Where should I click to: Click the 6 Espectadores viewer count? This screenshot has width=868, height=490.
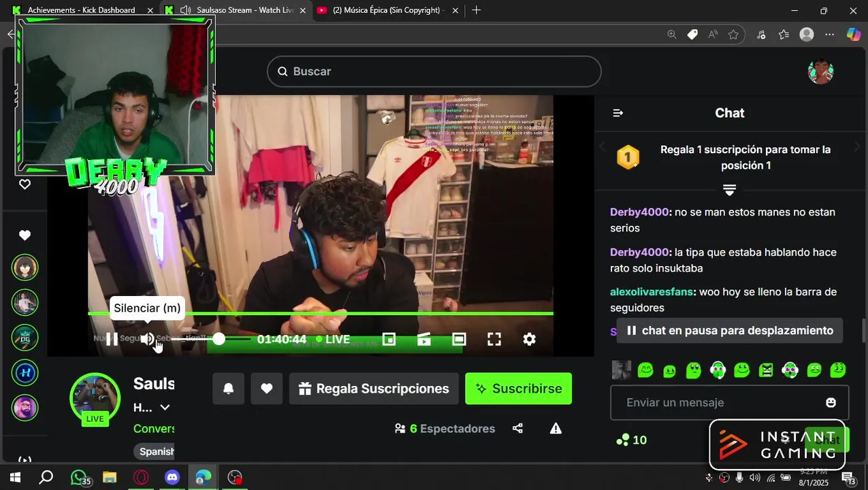(445, 429)
